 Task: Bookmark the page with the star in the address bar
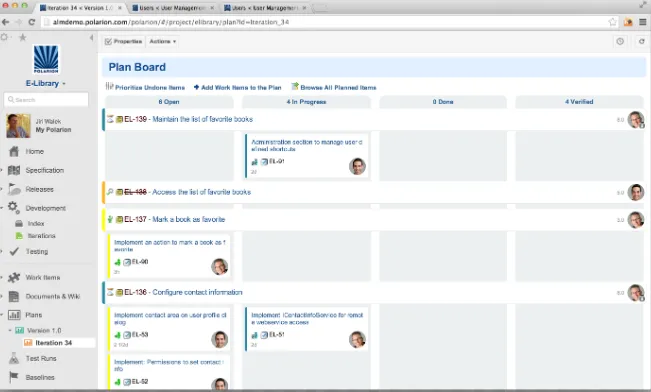coord(612,22)
